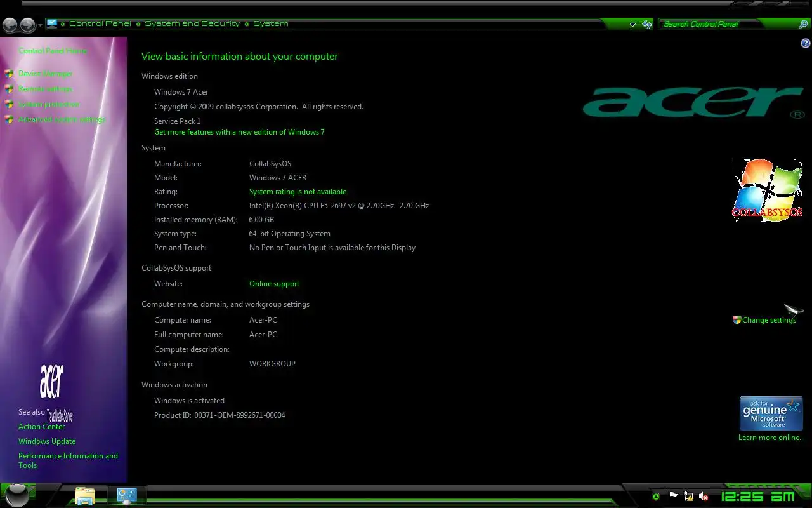This screenshot has height=508, width=812.
Task: Open Windows Update under See also
Action: [47, 441]
